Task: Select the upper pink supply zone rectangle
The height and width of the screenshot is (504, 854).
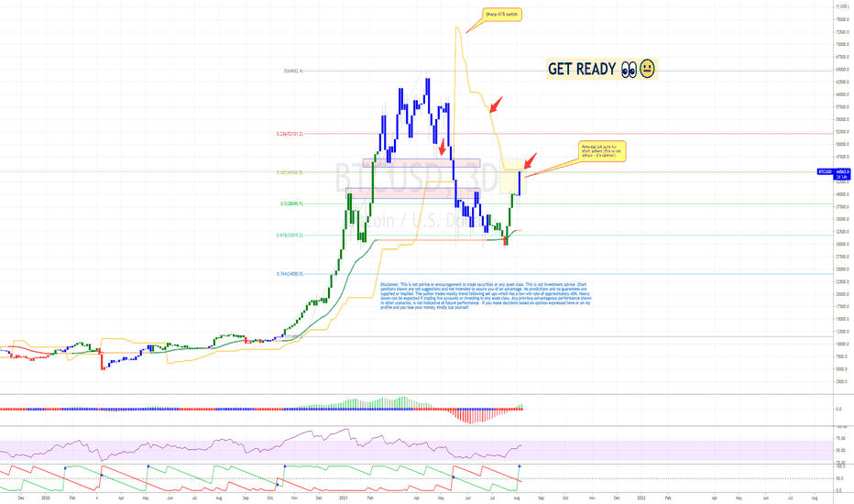Action: (421, 163)
